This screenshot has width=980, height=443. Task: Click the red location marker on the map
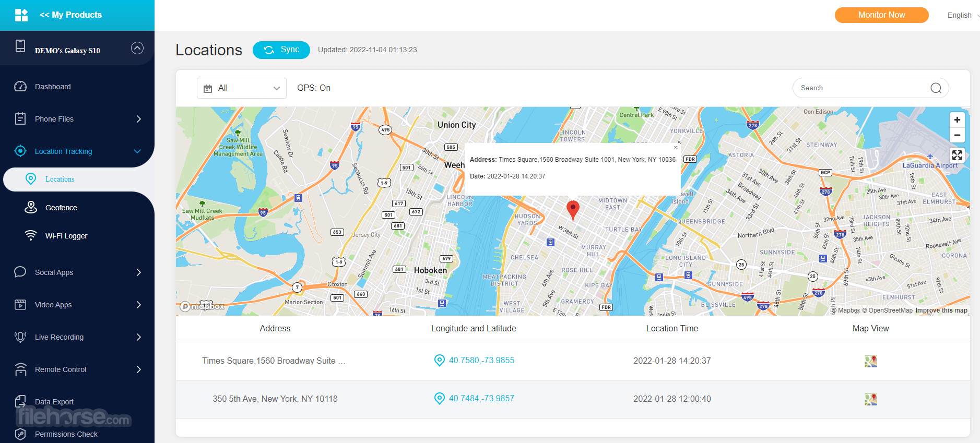(573, 210)
